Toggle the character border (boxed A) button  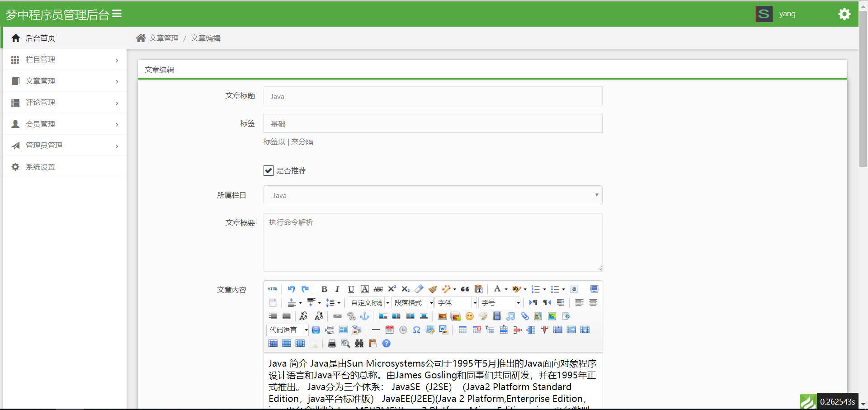(x=365, y=289)
